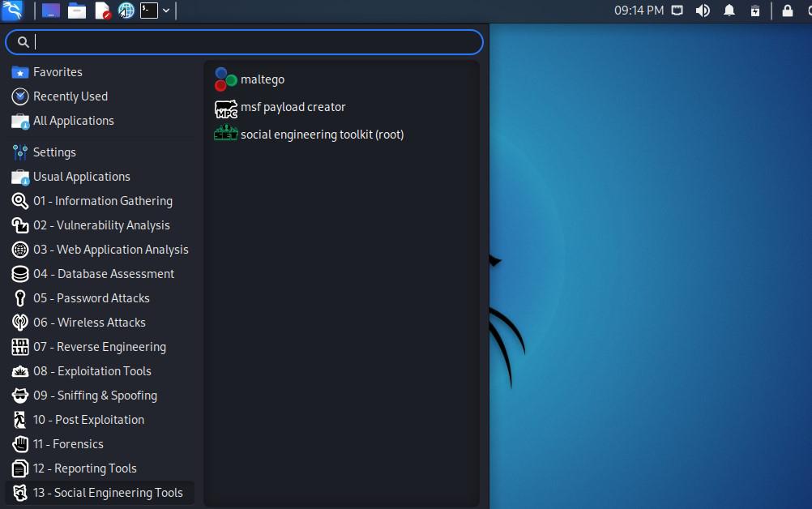
Task: Select the "08 - Exploitation Tools" label
Action: point(92,371)
